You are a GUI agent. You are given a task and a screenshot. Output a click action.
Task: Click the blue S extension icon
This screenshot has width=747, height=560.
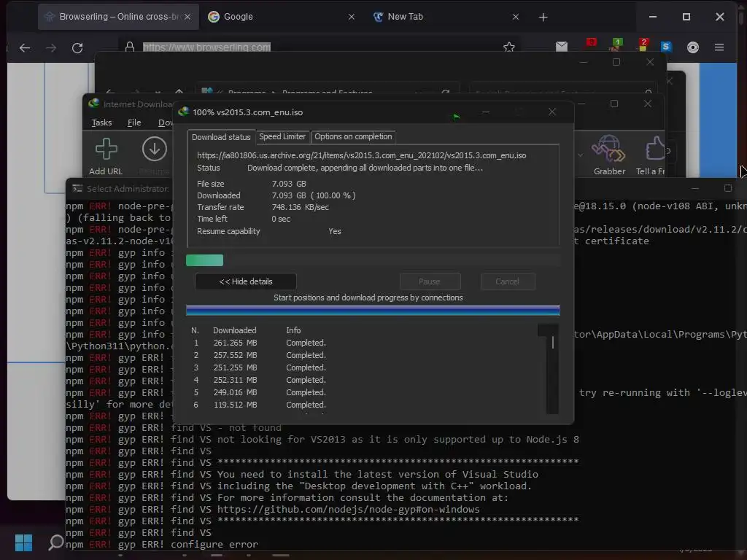click(x=666, y=46)
